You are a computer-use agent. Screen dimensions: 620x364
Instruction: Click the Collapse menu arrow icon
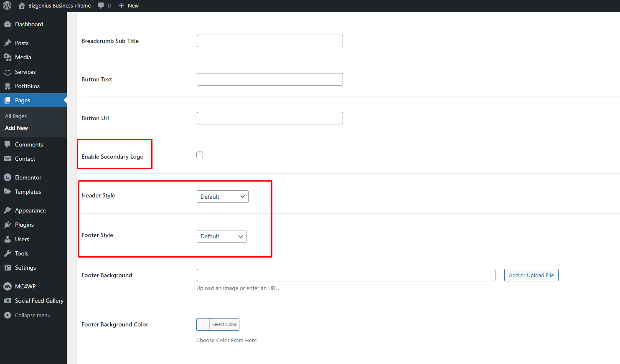pyautogui.click(x=8, y=315)
